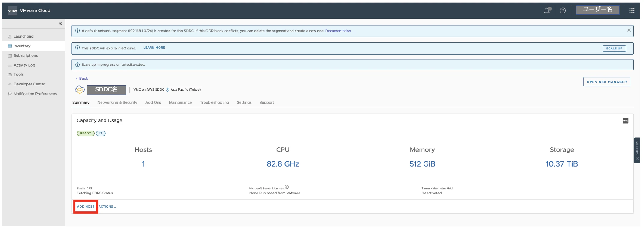Click the Microsoft Server Licenses info icon

[x=287, y=187]
